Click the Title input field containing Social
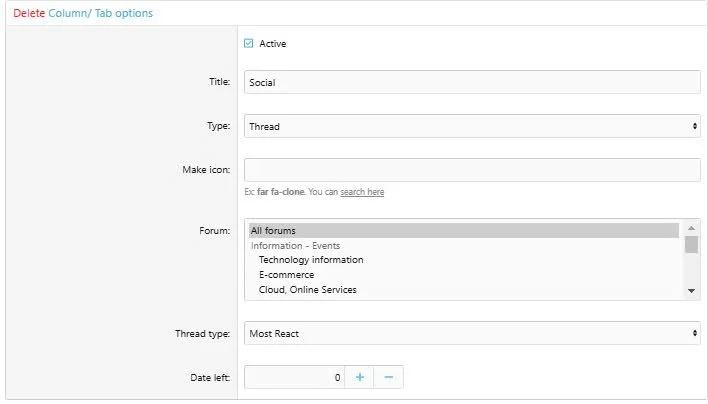 tap(472, 82)
